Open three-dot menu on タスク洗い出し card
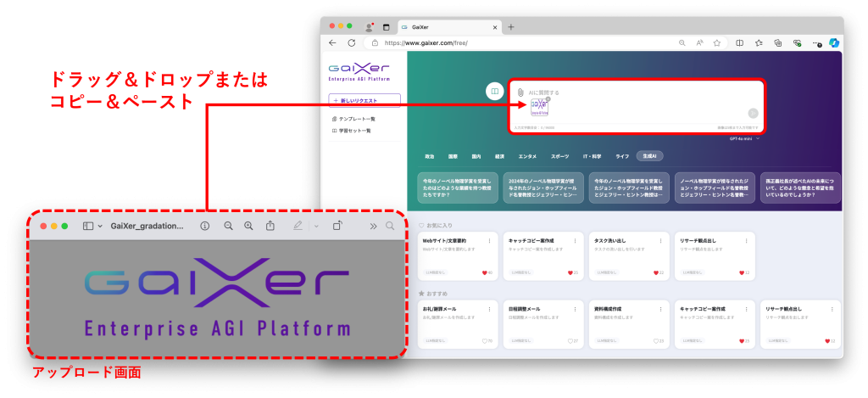Image resolution: width=868 pixels, height=398 pixels. 662,241
